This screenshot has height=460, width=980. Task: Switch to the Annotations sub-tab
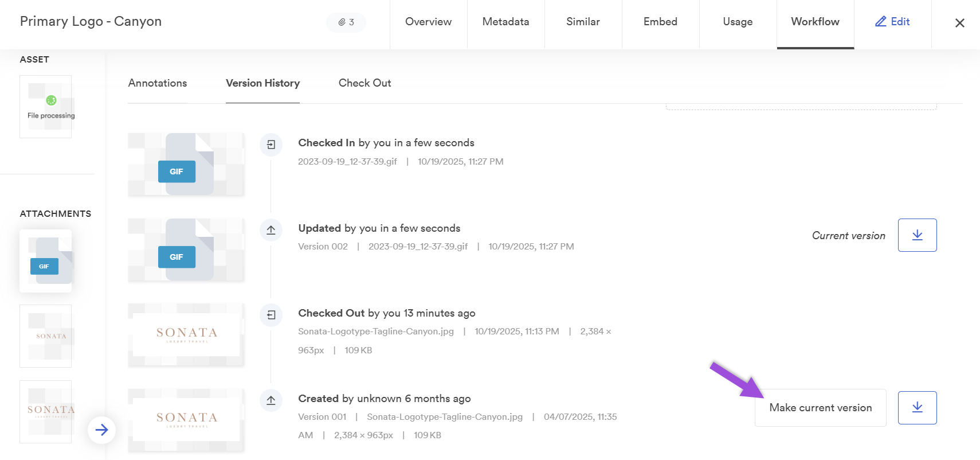coord(158,83)
